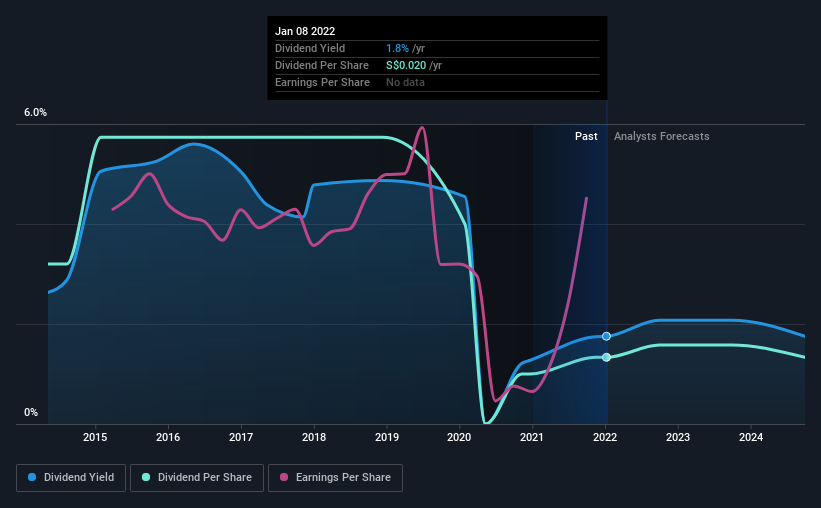Screen dimensions: 821x508
Task: Click the pink Earnings Per Share legend dot
Action: pos(284,477)
